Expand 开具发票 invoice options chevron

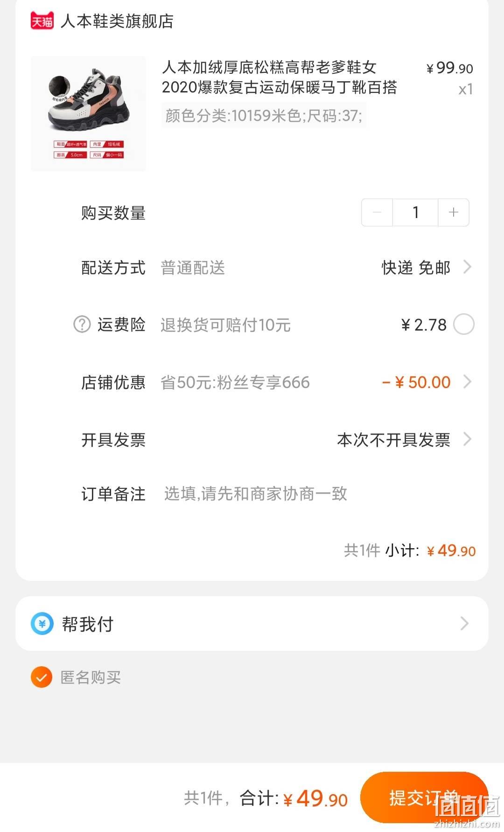[467, 439]
